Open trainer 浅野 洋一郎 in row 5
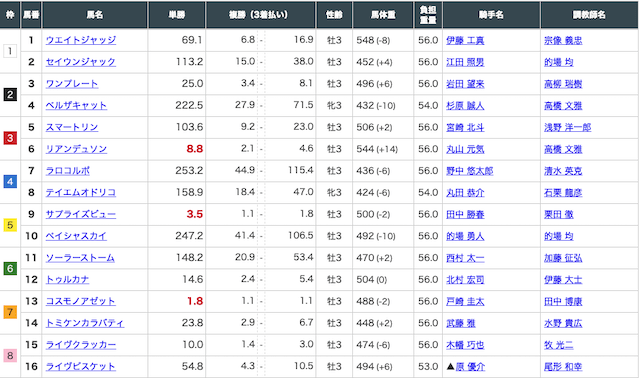The image size is (640, 378). [567, 127]
